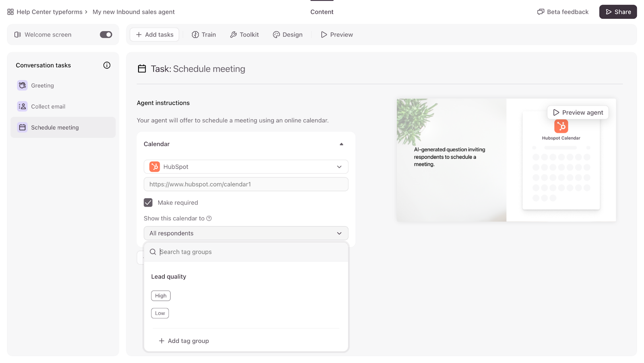Uncheck the Make required checkbox
This screenshot has height=363, width=644.
pyautogui.click(x=148, y=203)
